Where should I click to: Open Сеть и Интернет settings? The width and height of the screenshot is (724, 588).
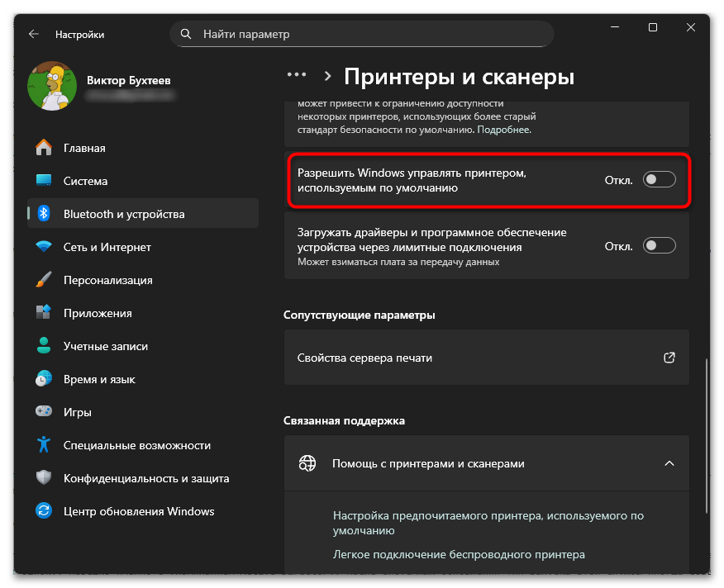pyautogui.click(x=143, y=247)
